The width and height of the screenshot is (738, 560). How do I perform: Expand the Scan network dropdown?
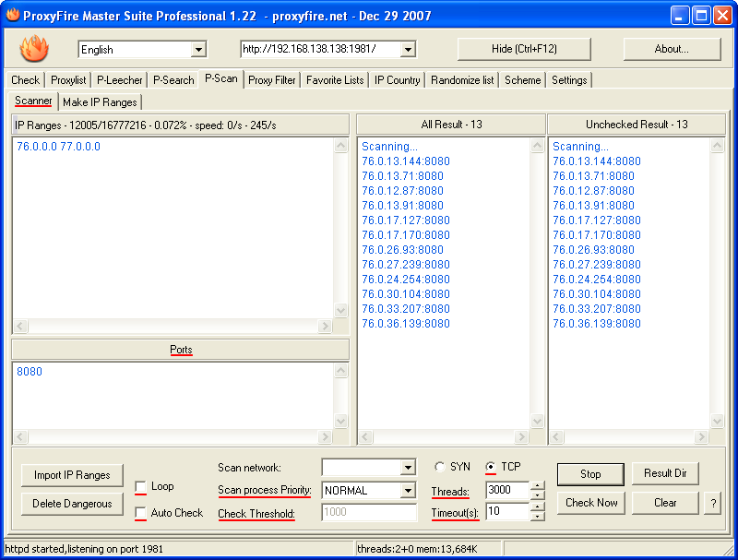(x=408, y=468)
